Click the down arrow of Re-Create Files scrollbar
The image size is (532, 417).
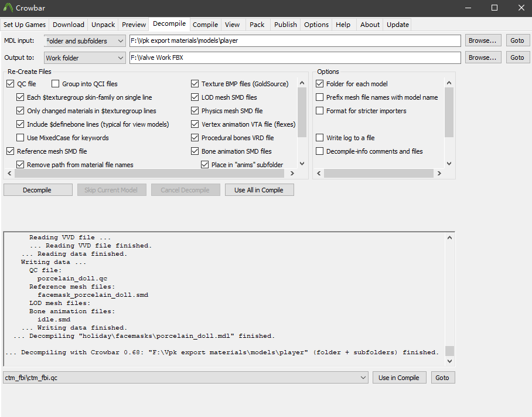(302, 164)
